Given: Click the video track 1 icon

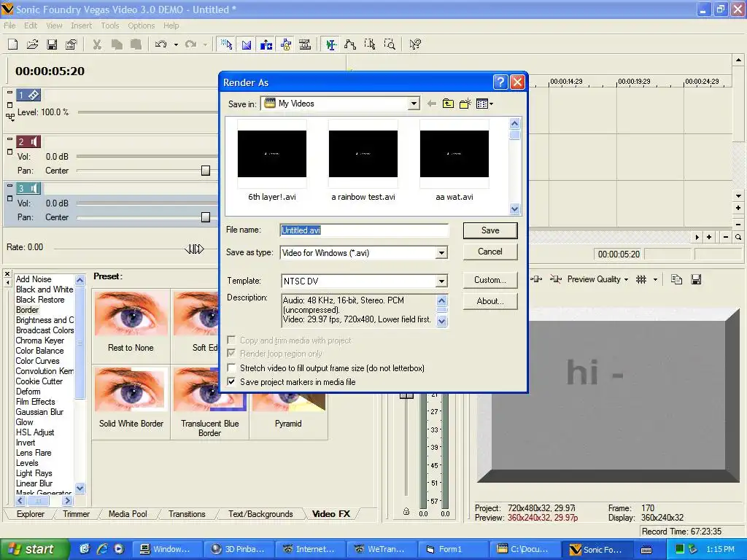Looking at the screenshot, I should tap(29, 96).
